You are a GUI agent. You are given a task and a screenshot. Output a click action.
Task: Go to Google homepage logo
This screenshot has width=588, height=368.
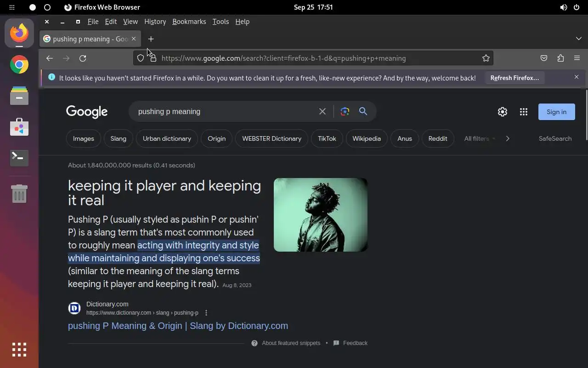click(87, 112)
